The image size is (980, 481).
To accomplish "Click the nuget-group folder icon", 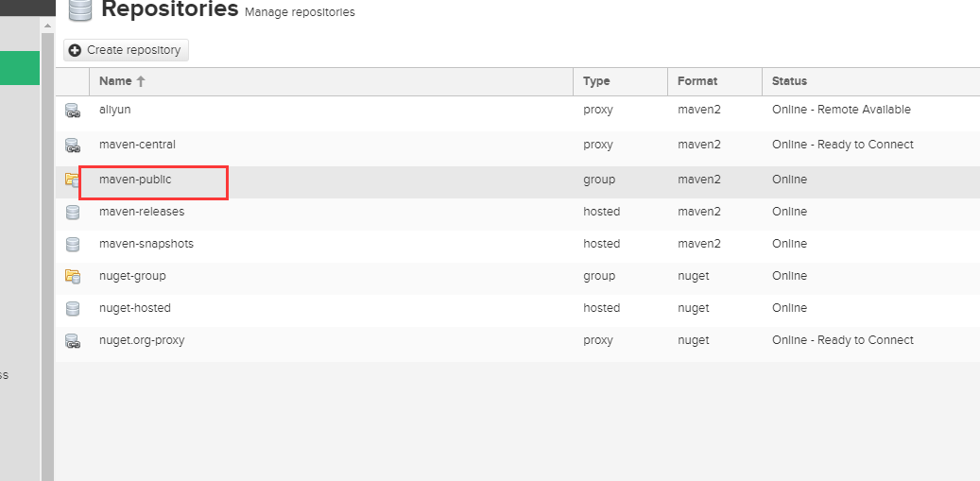I will 73,277.
